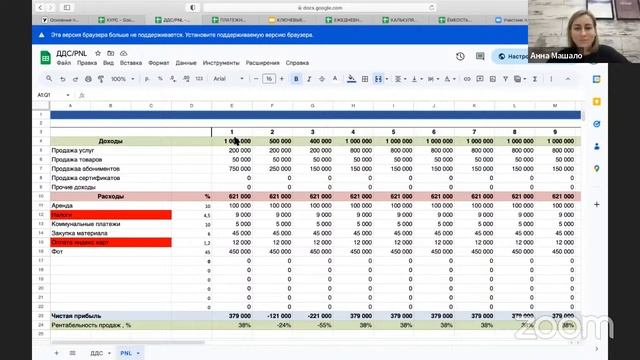Viewport: 640px width, 360px height.
Task: Expand the name box dropdown arrow
Action: [x=68, y=95]
